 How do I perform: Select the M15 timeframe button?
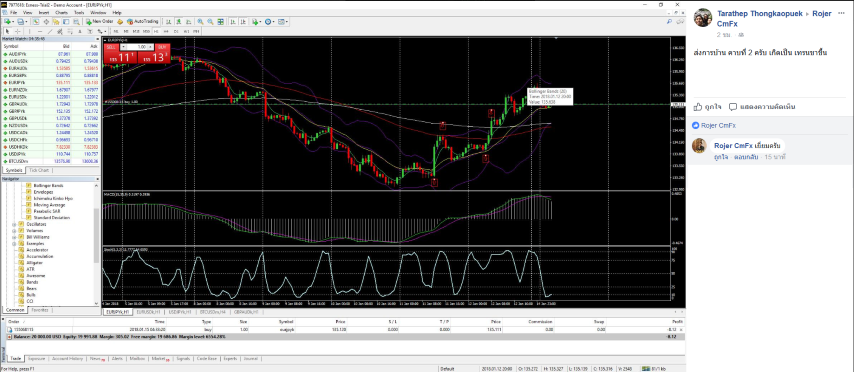pyautogui.click(x=136, y=31)
